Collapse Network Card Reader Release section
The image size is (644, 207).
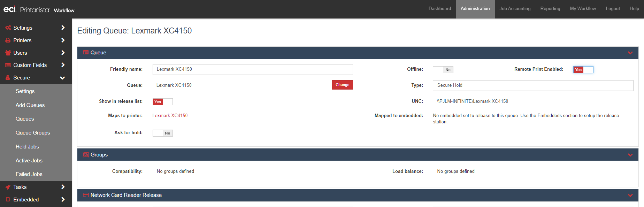[x=630, y=195]
